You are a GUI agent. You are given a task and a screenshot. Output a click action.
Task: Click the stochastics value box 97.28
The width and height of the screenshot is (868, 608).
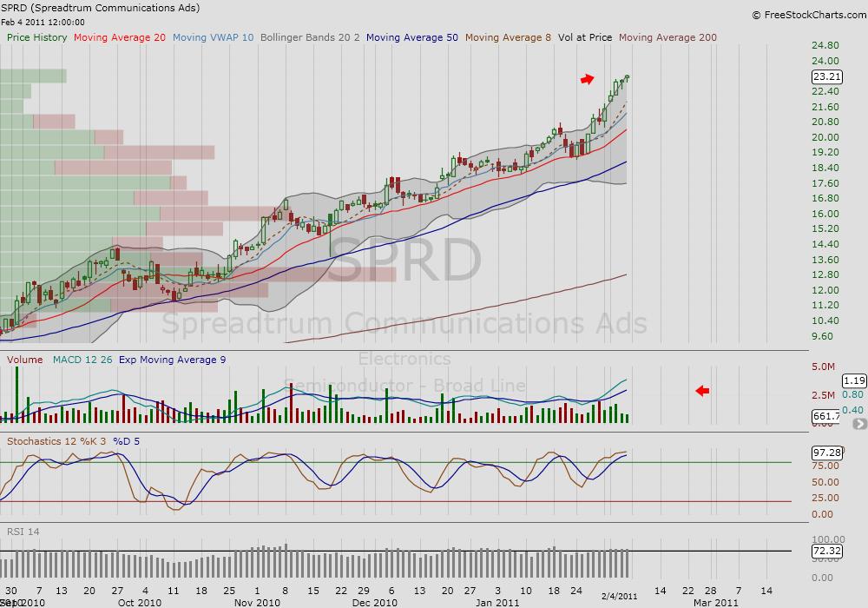[827, 453]
